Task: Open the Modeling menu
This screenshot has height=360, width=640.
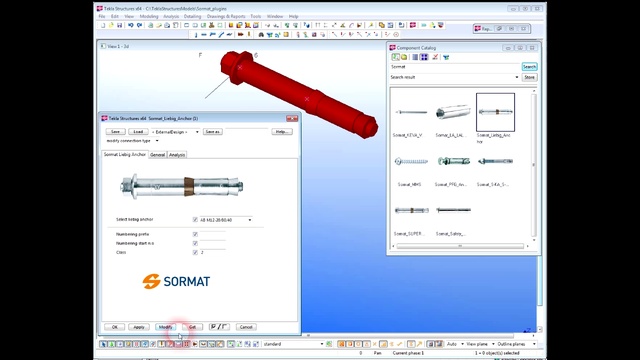Action: point(149,16)
